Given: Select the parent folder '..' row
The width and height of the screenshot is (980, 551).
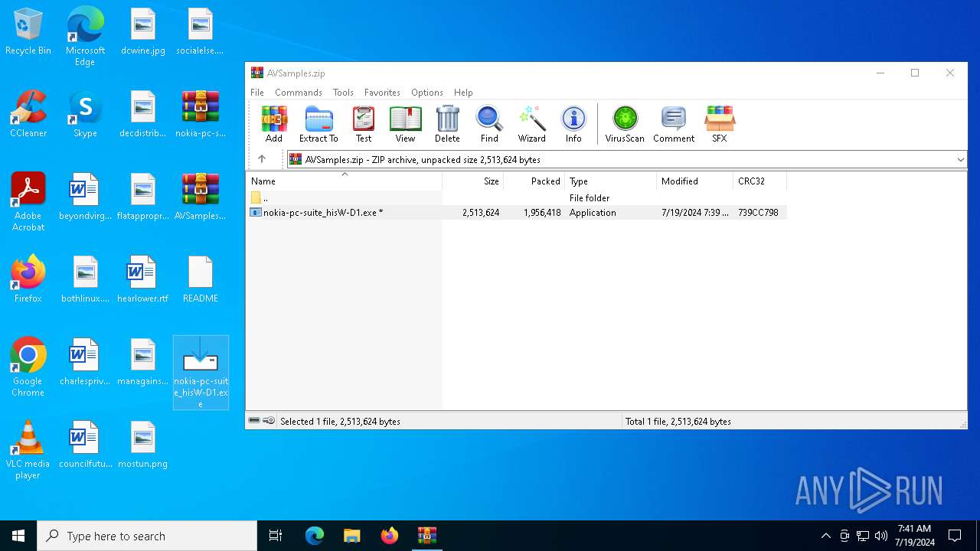Looking at the screenshot, I should [x=517, y=197].
